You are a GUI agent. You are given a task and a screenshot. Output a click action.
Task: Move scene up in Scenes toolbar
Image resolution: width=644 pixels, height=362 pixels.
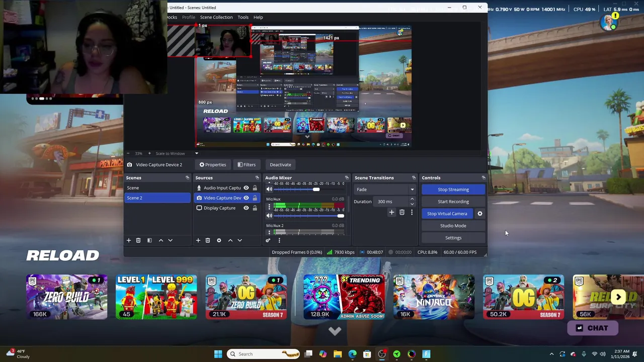tap(161, 240)
